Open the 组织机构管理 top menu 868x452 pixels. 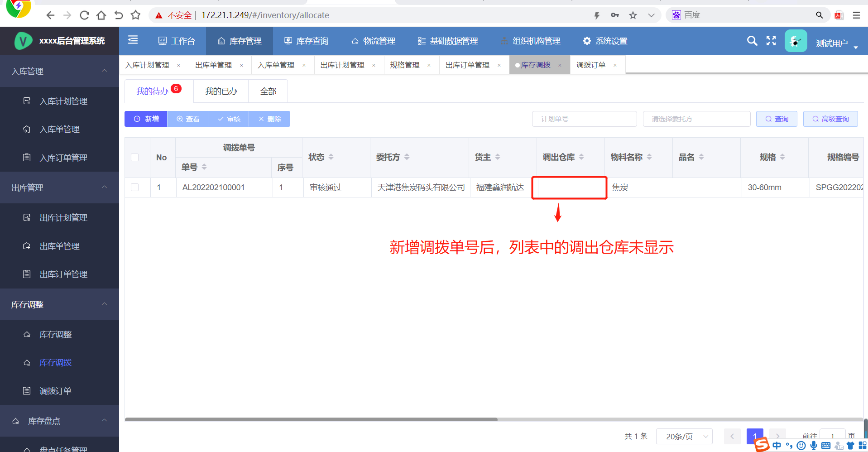pyautogui.click(x=531, y=41)
